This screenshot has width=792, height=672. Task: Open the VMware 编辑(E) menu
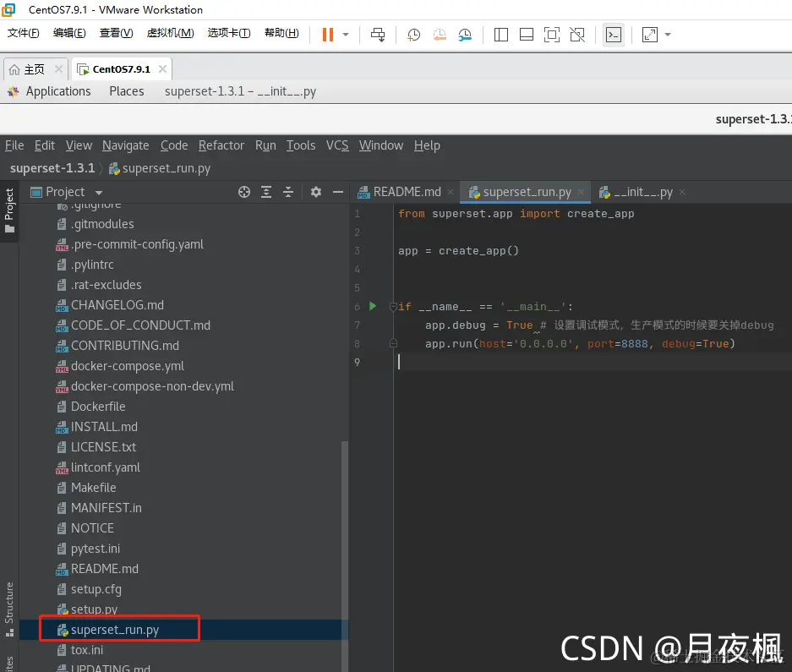(x=69, y=33)
